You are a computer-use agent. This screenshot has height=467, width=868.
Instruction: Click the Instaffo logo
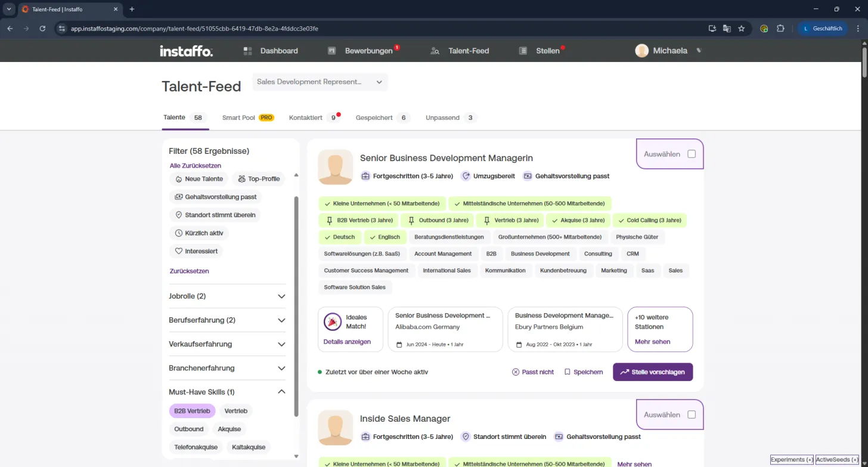[x=186, y=51]
